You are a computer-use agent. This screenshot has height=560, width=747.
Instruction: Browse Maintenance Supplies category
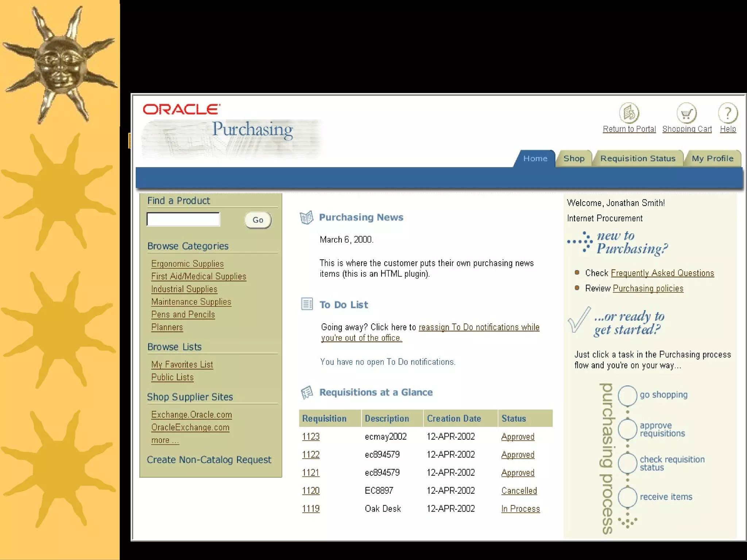(x=191, y=302)
